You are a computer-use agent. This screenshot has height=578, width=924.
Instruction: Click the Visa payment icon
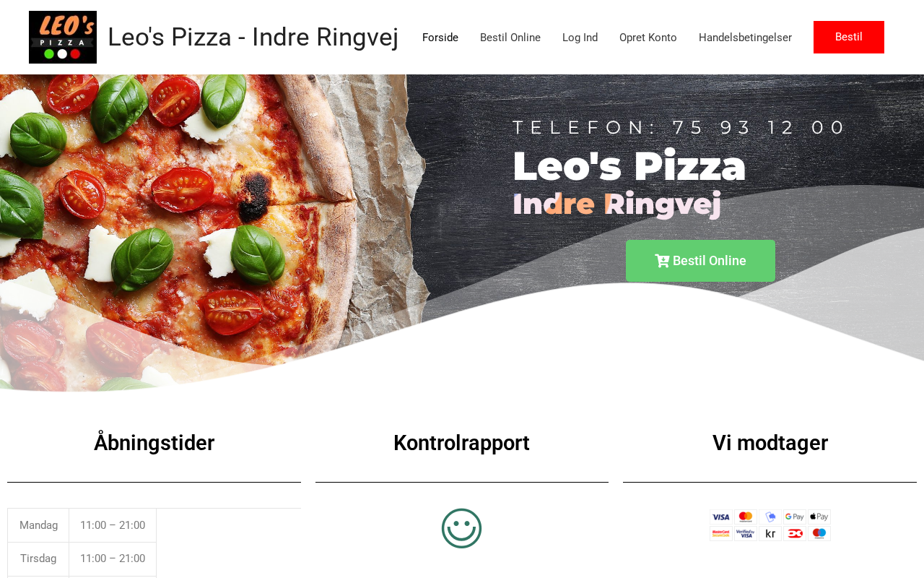(x=721, y=517)
